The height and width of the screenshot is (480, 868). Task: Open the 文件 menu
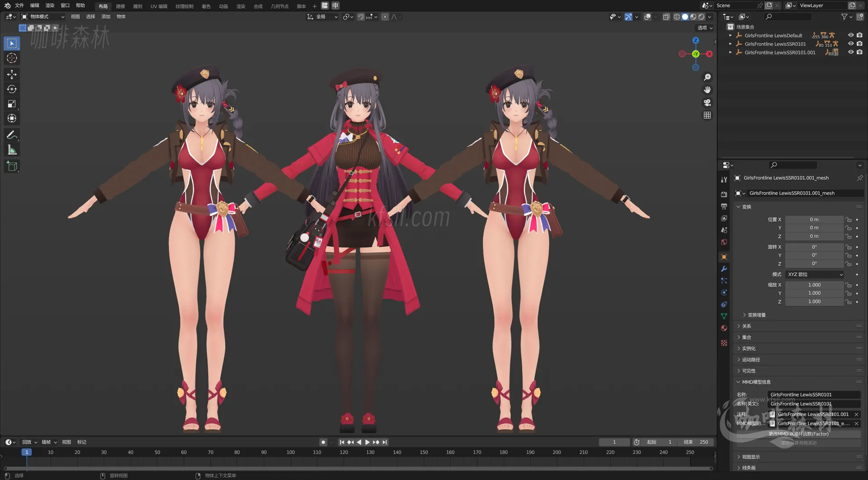point(19,5)
